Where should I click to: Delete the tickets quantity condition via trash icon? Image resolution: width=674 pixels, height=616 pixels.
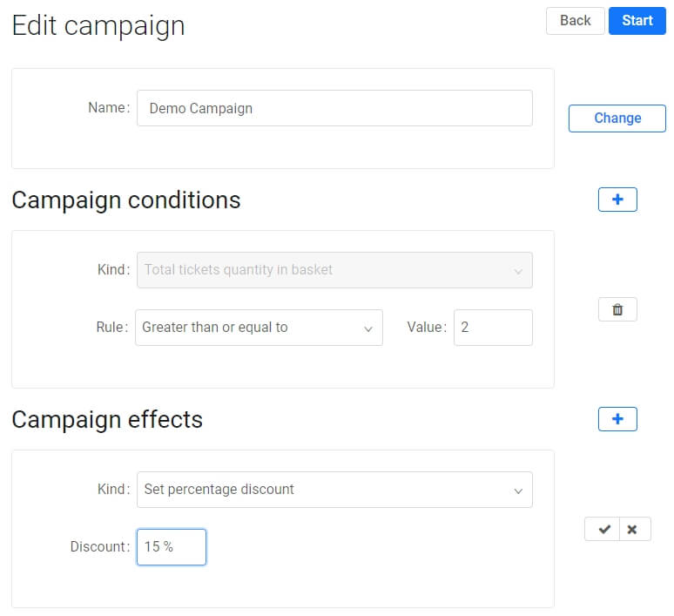617,309
